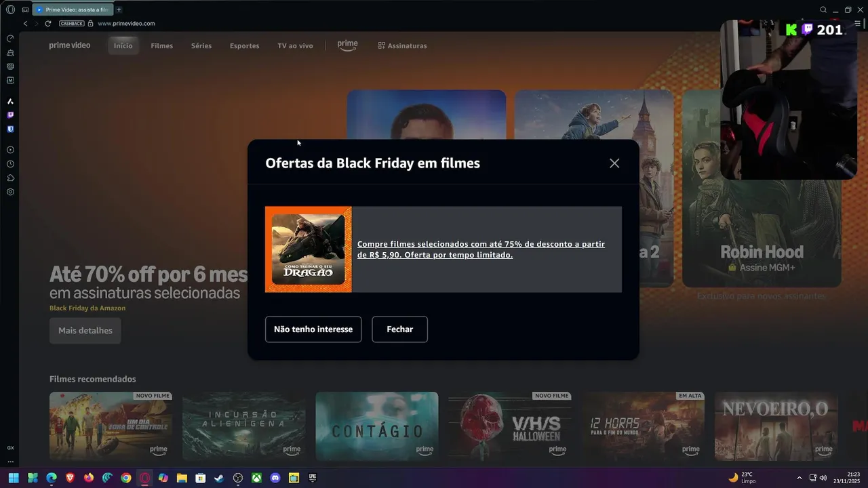The width and height of the screenshot is (868, 488).
Task: Open '12 Horas para o Fim do Mundo' card
Action: [x=643, y=426]
